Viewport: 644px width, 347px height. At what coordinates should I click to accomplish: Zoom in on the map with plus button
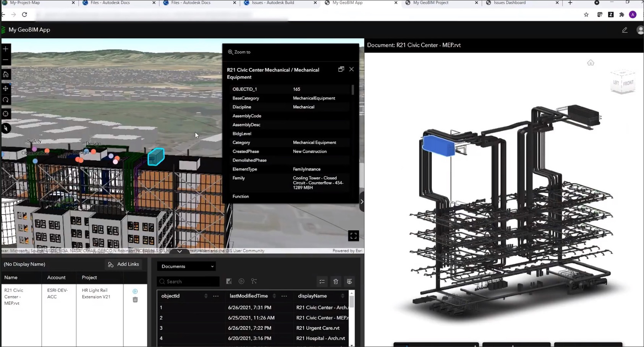(x=6, y=49)
